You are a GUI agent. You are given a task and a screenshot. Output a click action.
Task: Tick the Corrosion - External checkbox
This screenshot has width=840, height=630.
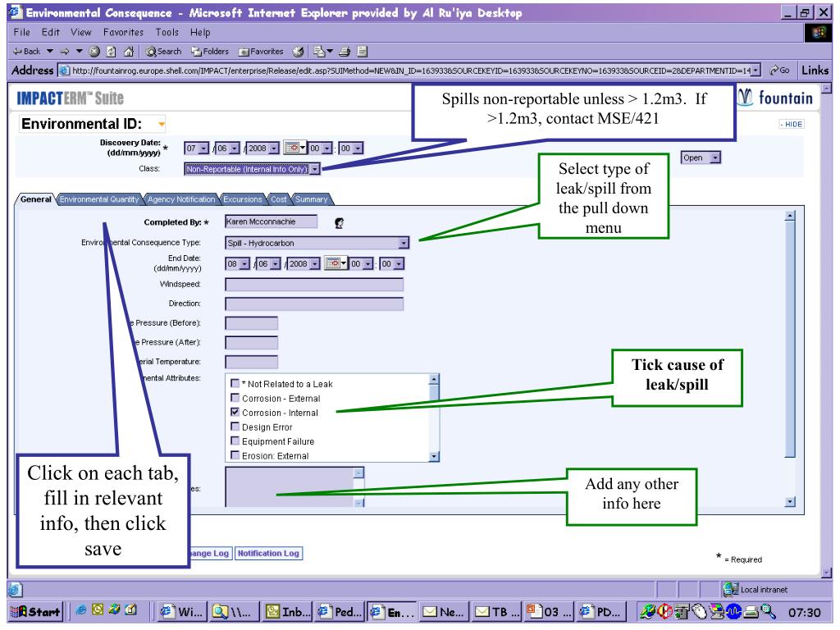tap(235, 398)
